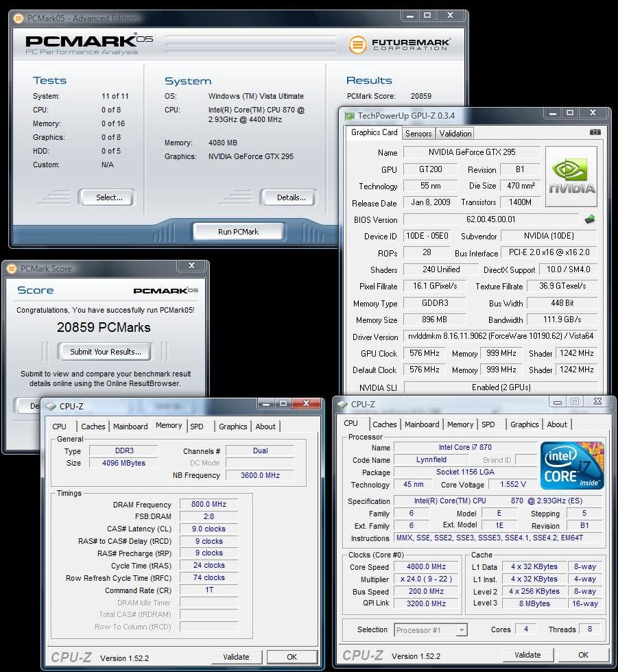Click the BIOS save chip icon in GPU-Z
The height and width of the screenshot is (672, 618).
pos(590,219)
